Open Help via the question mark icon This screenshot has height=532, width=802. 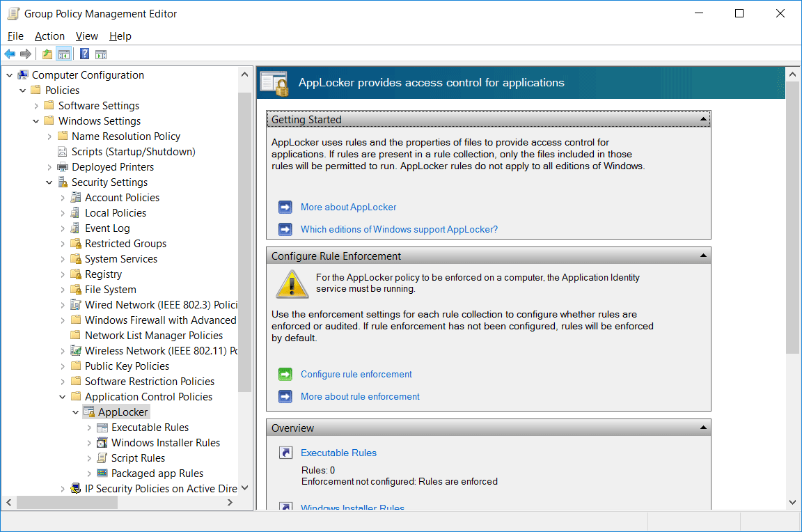tap(85, 54)
